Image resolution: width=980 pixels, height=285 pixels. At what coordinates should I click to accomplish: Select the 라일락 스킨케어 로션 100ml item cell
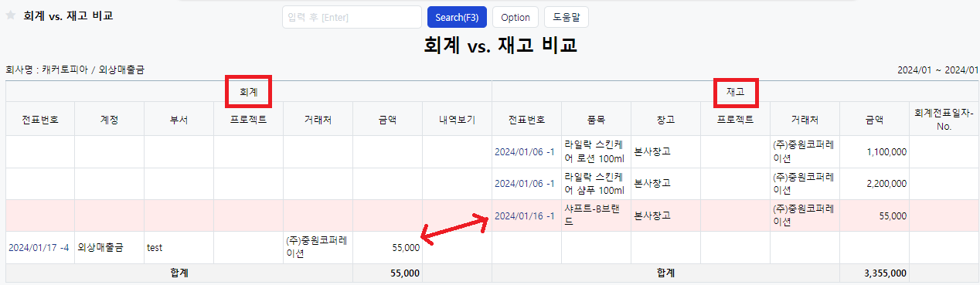596,151
